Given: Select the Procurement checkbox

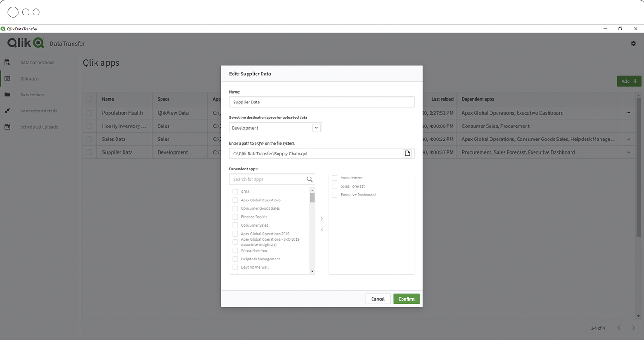Looking at the screenshot, I should coord(335,177).
